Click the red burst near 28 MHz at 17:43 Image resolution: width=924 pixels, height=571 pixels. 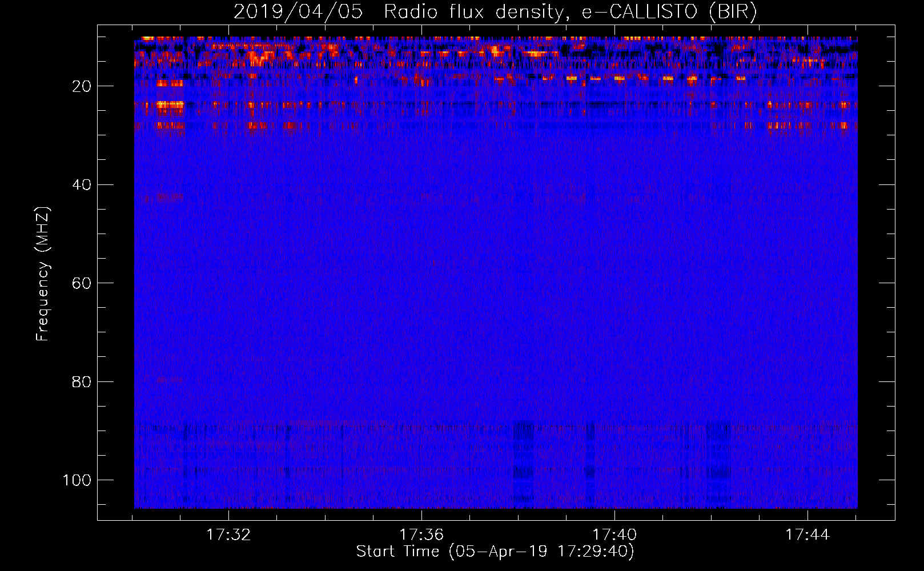click(x=789, y=126)
